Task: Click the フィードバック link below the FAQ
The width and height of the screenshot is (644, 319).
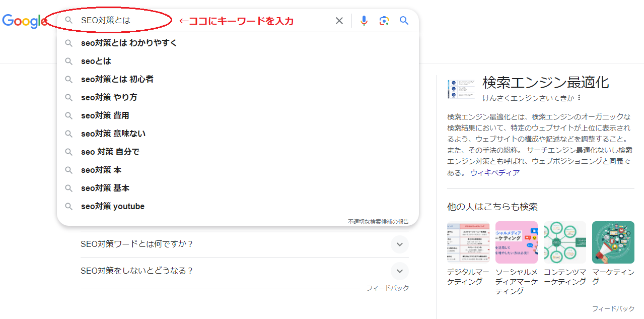Action: pyautogui.click(x=388, y=288)
